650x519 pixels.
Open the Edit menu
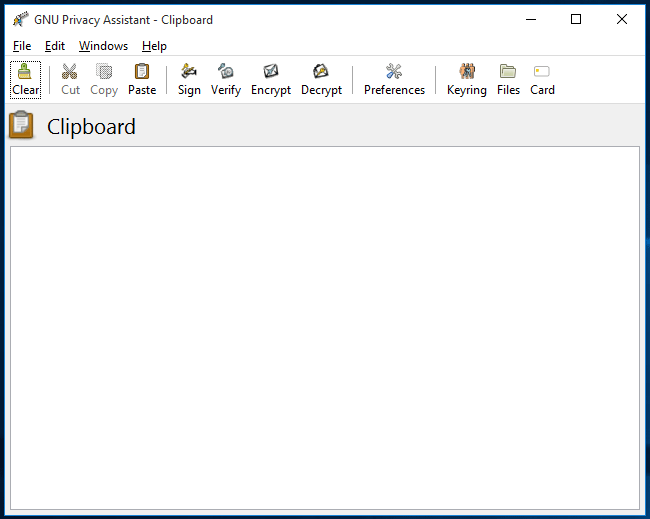pos(55,46)
